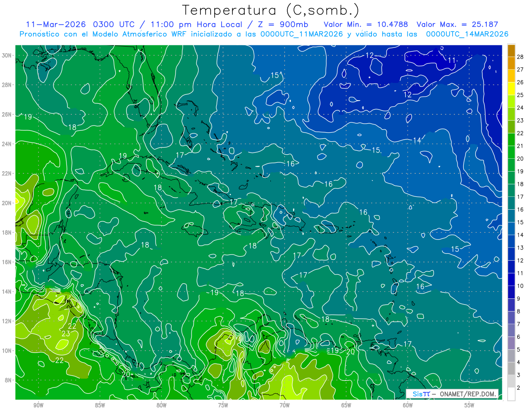Screen dimensions: 532x411
Task: Click the 85W longitude axis label
Action: 100,405
